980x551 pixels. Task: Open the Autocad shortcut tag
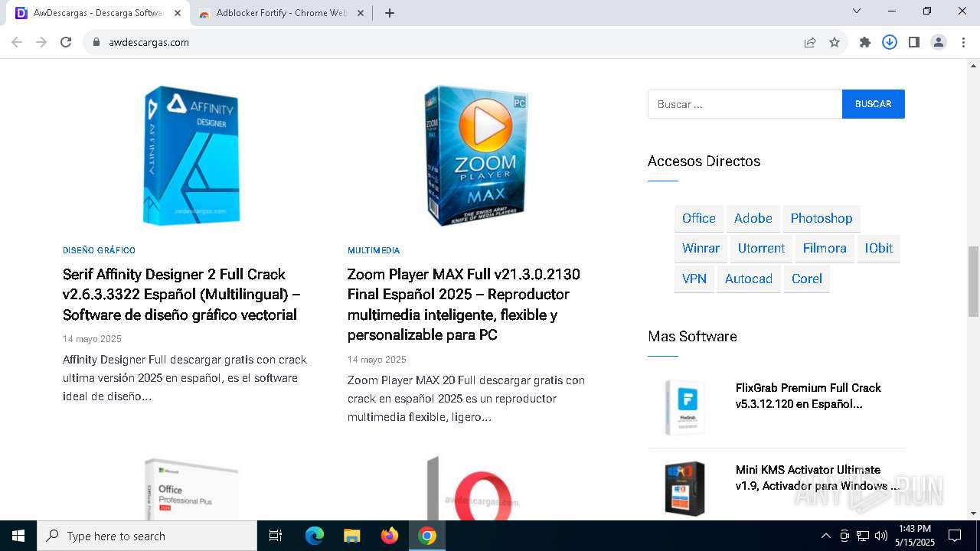point(749,279)
